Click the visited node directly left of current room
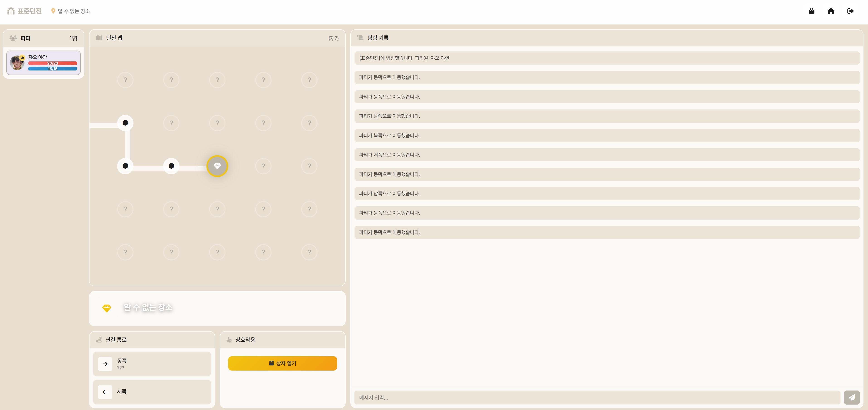The height and width of the screenshot is (410, 868). click(171, 166)
